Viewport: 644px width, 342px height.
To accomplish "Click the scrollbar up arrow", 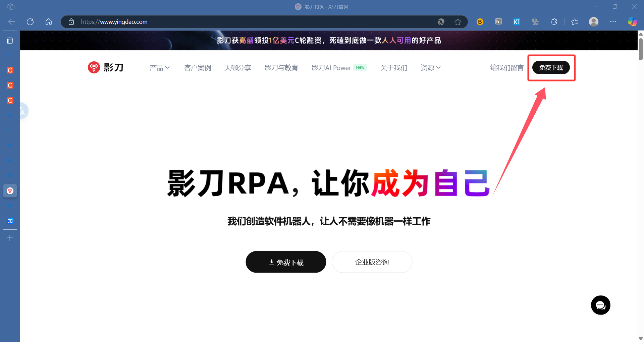I will 641,34.
